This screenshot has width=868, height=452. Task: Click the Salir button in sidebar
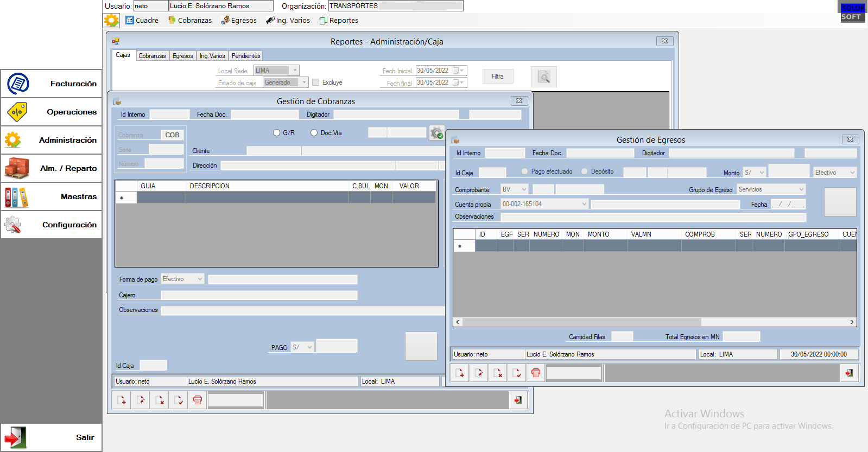pyautogui.click(x=52, y=437)
